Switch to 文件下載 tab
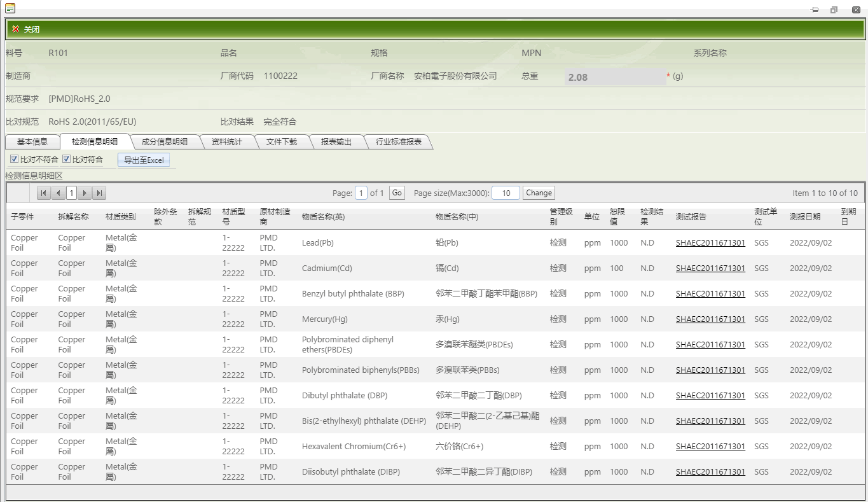 [x=282, y=142]
